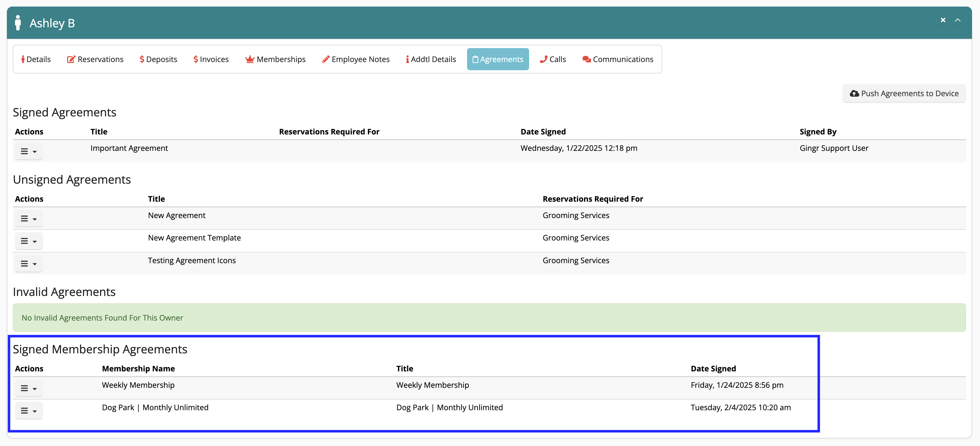Close the Ashley B panel
Image resolution: width=980 pixels, height=446 pixels.
coord(943,20)
